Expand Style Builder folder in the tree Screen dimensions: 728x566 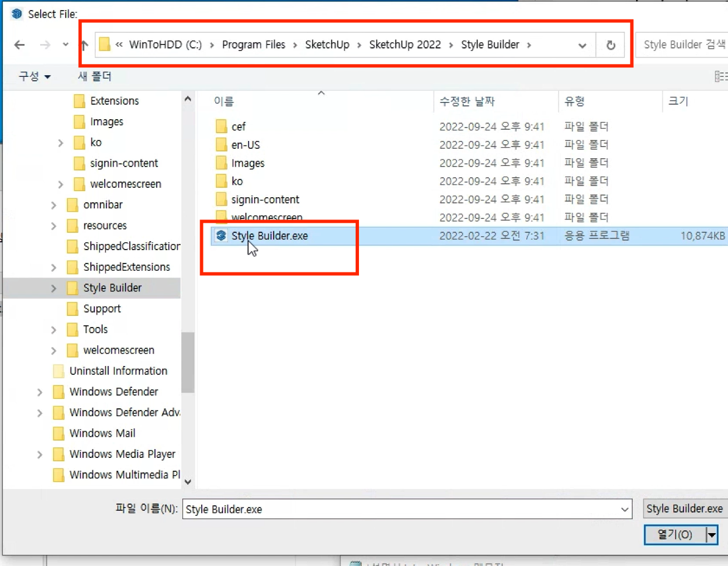(54, 288)
